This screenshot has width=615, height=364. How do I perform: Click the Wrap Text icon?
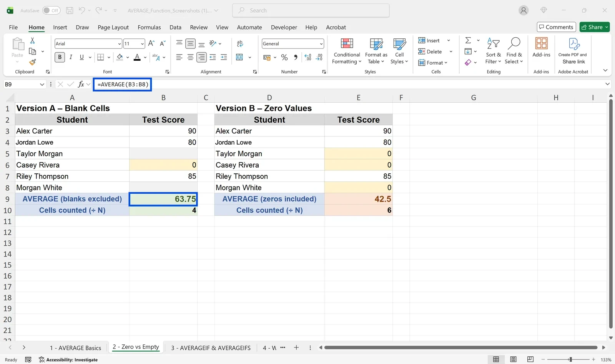[240, 43]
